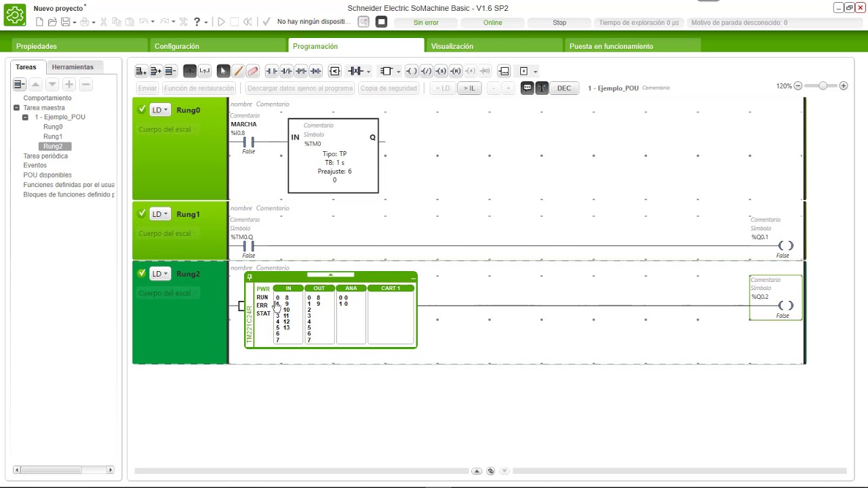Screen dimensions: 868x488
Task: Insert a normally closed contact
Action: coord(286,71)
